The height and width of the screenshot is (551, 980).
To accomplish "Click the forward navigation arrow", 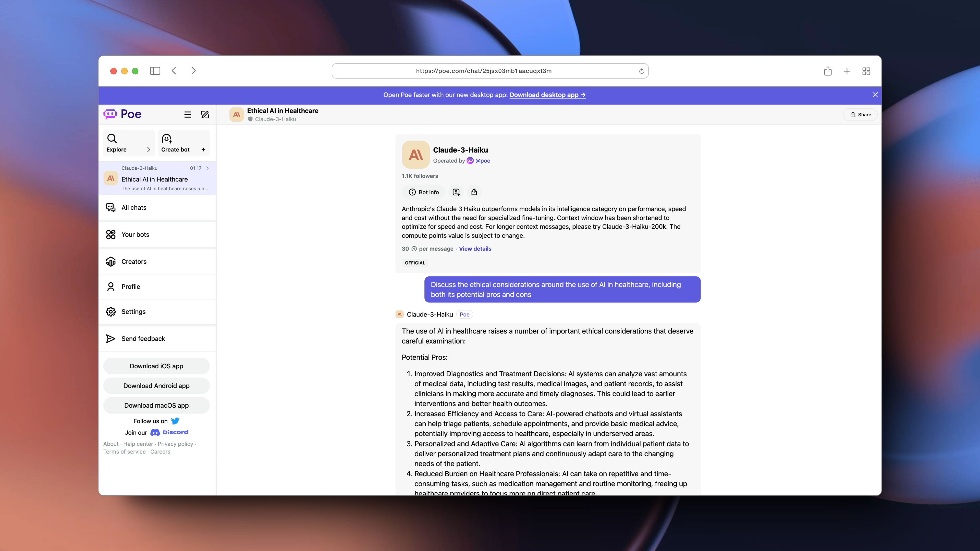I will (x=194, y=71).
